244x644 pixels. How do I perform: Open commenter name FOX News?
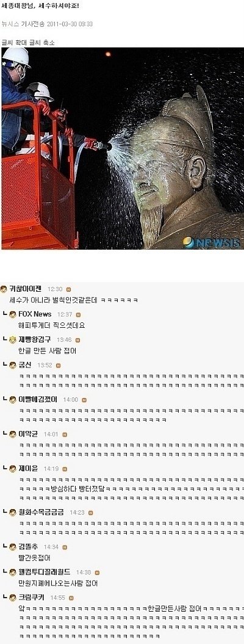(35, 314)
